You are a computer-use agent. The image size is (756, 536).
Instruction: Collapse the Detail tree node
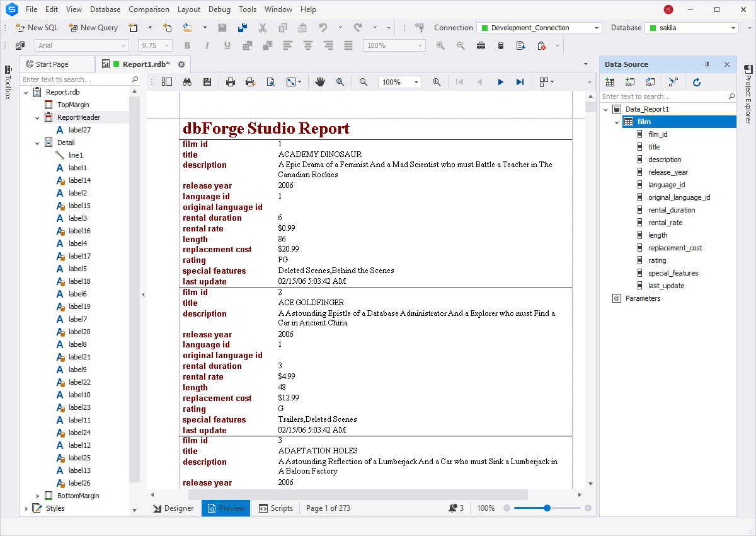point(38,143)
